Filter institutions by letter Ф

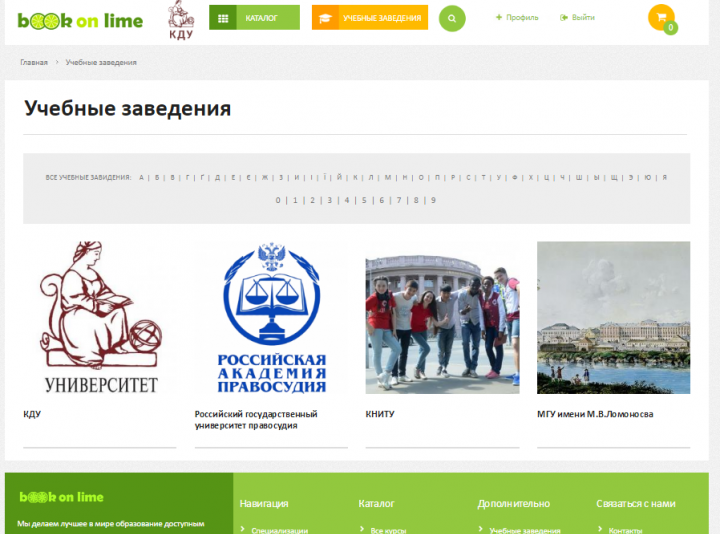tap(515, 177)
